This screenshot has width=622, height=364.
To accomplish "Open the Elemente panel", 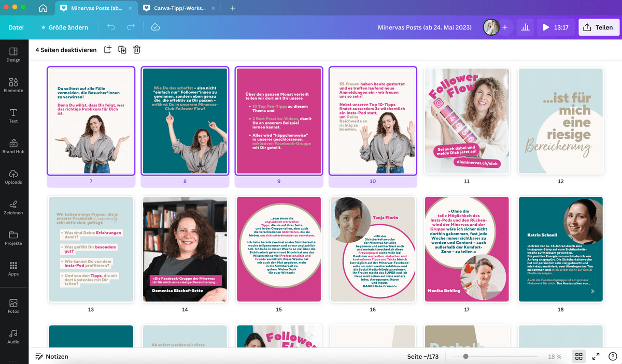I will [13, 85].
